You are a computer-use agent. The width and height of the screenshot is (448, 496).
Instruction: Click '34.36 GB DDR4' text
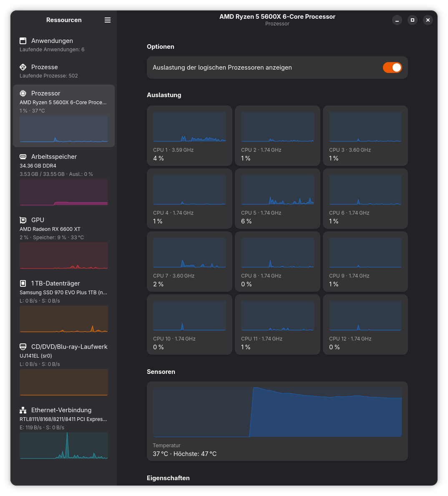tap(38, 166)
